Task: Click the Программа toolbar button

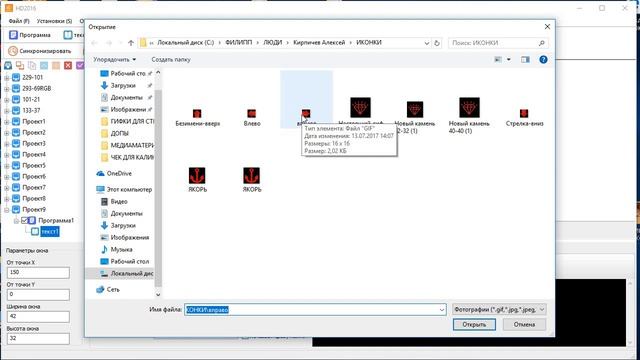Action: point(30,35)
